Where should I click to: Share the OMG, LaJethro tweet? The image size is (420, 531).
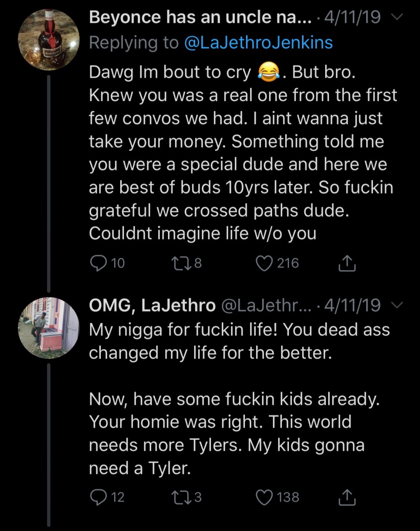(347, 497)
